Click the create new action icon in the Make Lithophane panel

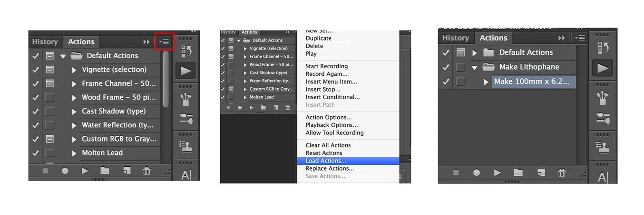540,173
